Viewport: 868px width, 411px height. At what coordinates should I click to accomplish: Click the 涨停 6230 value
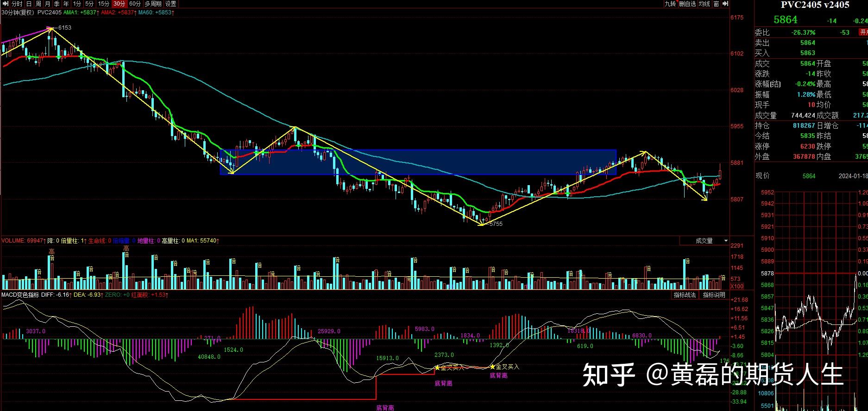[x=808, y=146]
